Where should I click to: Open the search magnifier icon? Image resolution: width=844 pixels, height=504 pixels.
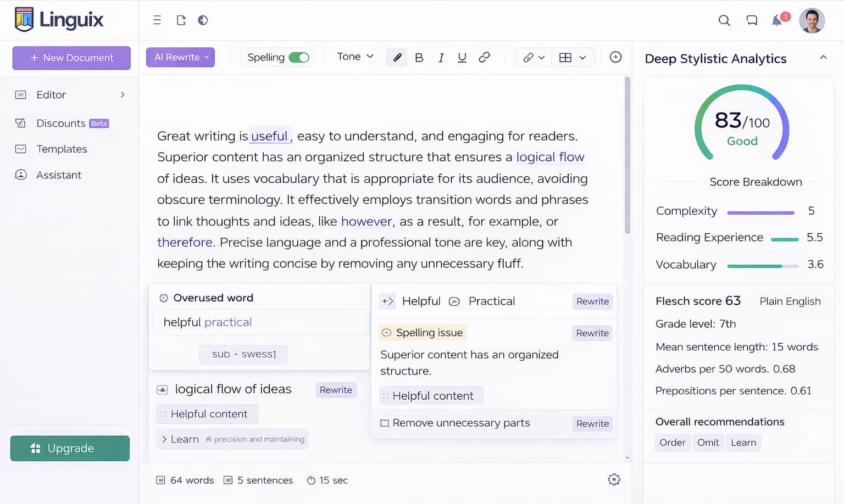724,20
